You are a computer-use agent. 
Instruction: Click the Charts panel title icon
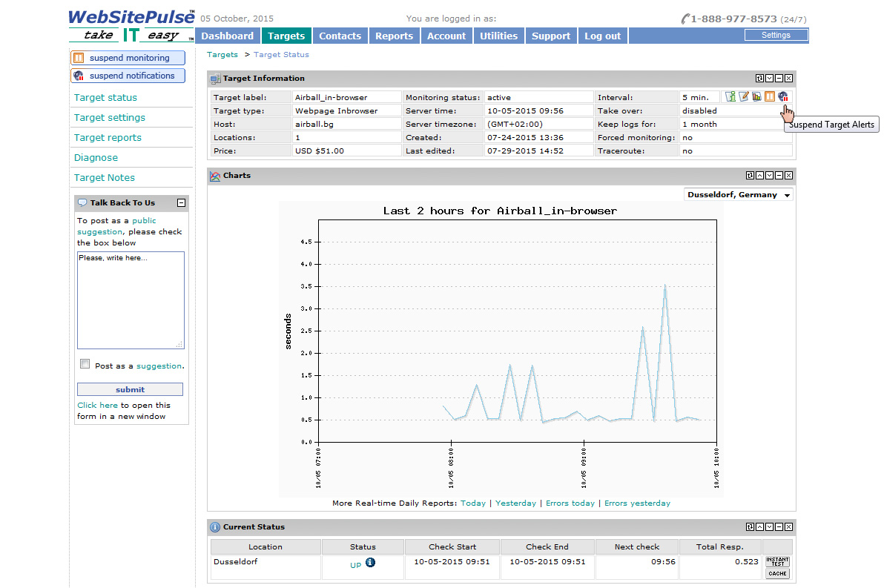click(x=215, y=176)
